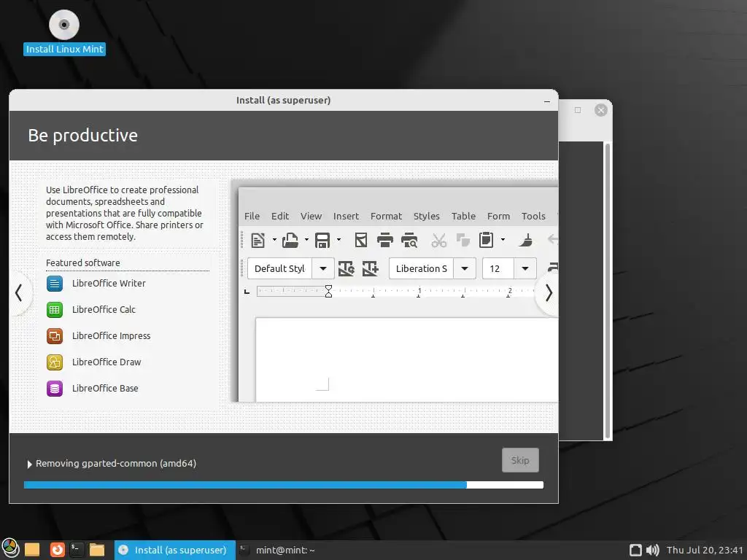The image size is (747, 560).
Task: Click the Liberation S font name field
Action: (x=421, y=268)
